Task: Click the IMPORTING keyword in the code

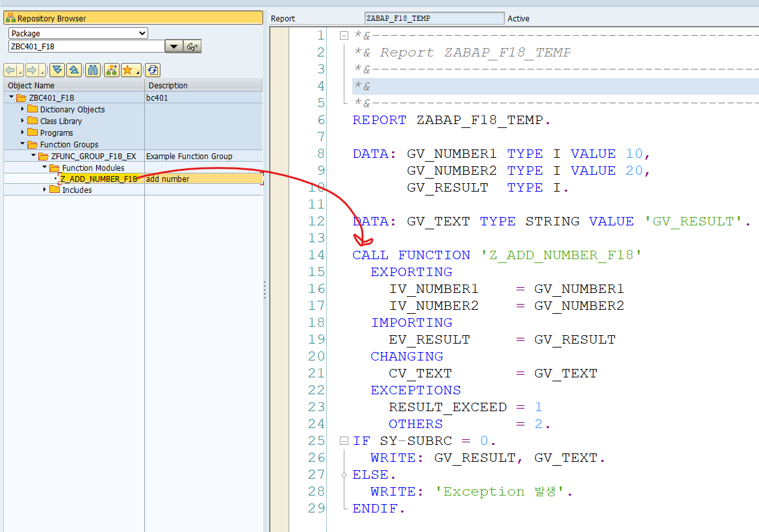Action: point(411,323)
